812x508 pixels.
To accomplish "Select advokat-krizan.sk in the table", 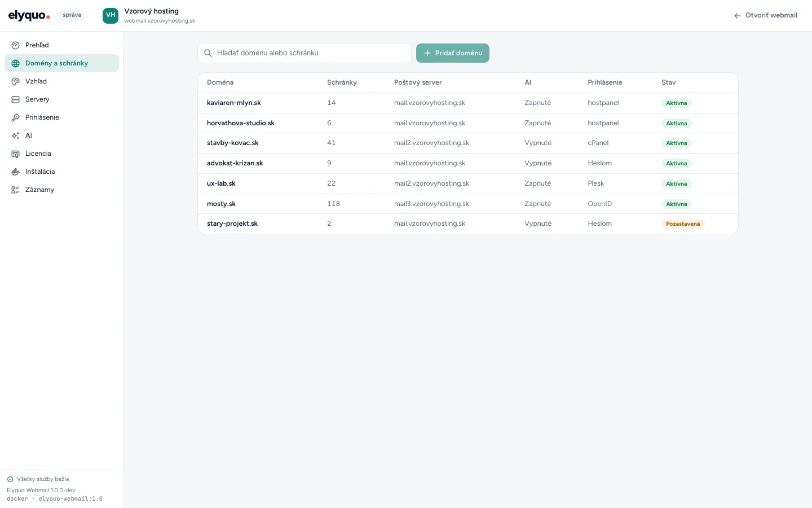I will click(x=235, y=163).
